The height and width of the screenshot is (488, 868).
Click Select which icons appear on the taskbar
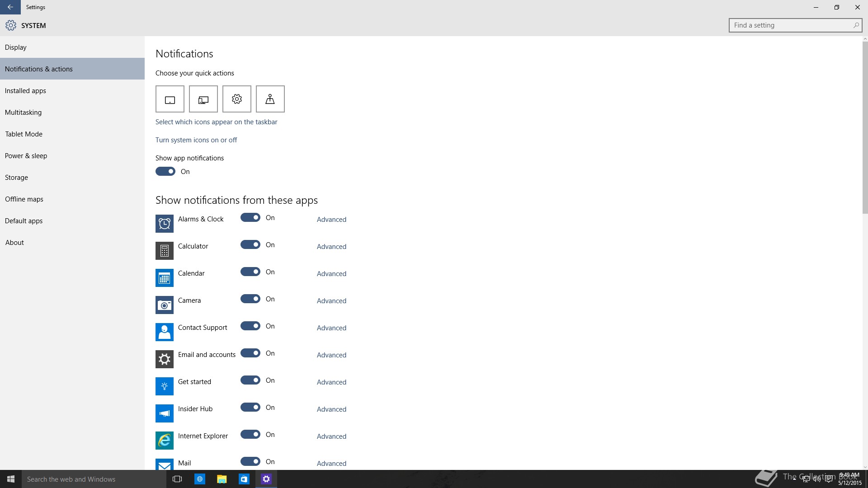(x=217, y=122)
